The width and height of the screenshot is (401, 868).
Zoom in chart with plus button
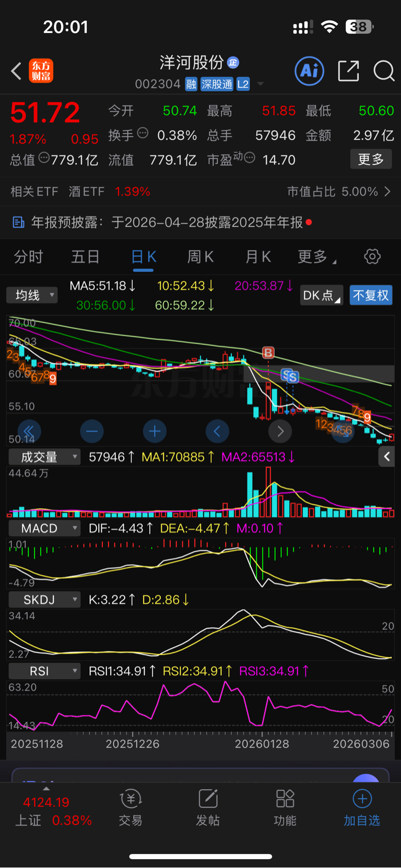(x=155, y=431)
